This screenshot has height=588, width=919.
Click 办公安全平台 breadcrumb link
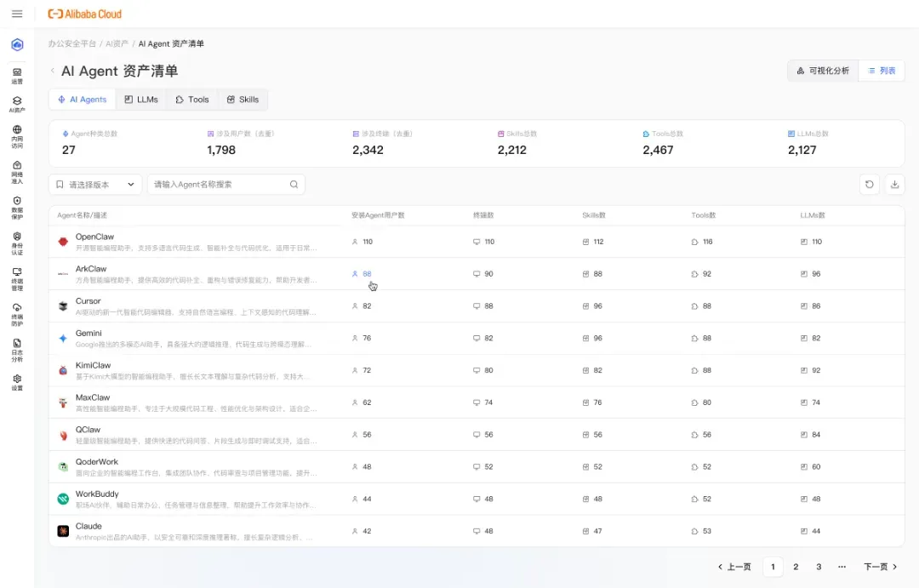click(x=72, y=43)
